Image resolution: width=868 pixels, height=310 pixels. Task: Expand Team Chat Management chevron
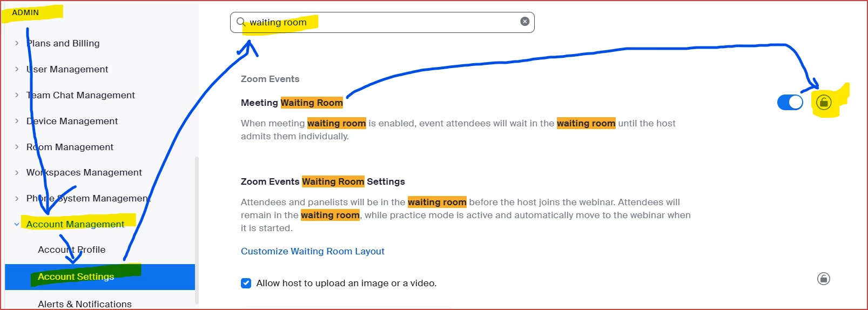pos(17,95)
